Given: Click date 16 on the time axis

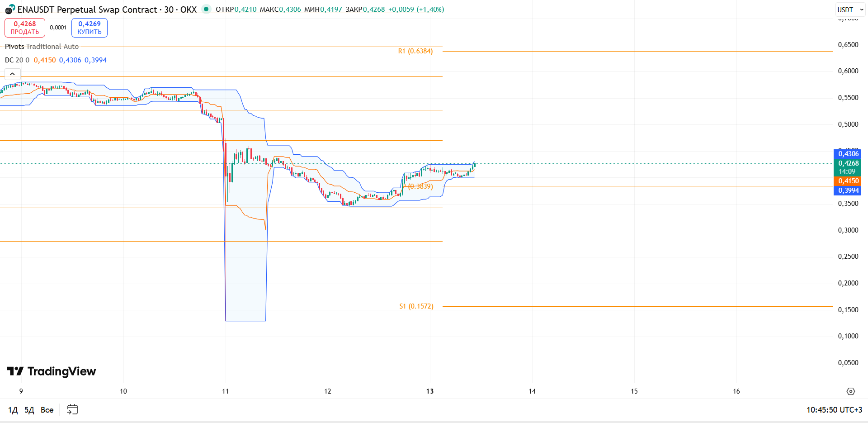Looking at the screenshot, I should click(736, 391).
